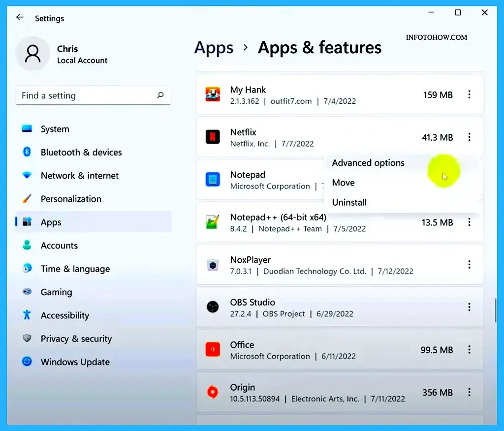The width and height of the screenshot is (504, 431).
Task: Open More options for Notepad++
Action: pyautogui.click(x=469, y=222)
